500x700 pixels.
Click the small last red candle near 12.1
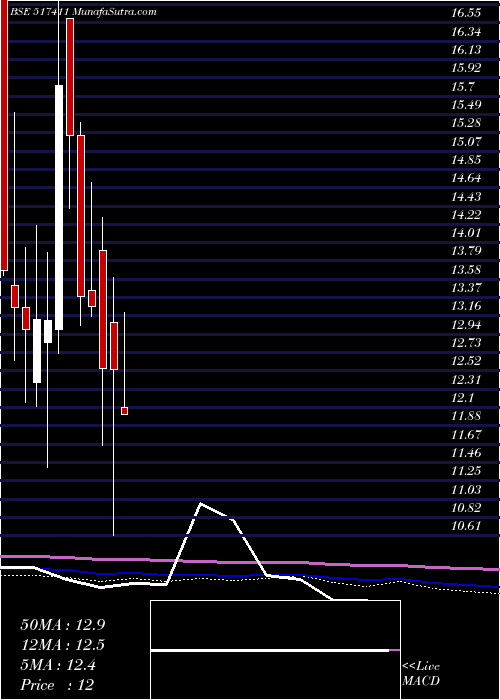[x=125, y=411]
